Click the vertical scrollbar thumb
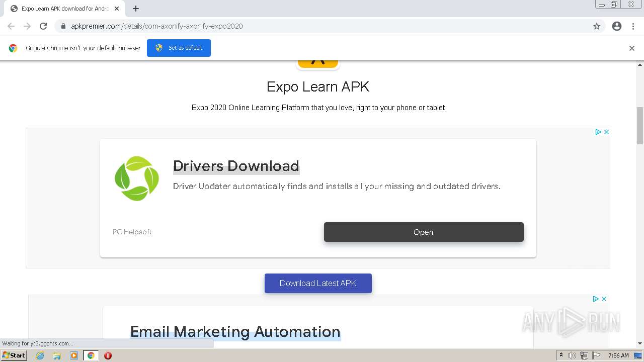Image resolution: width=644 pixels, height=362 pixels. (x=640, y=125)
